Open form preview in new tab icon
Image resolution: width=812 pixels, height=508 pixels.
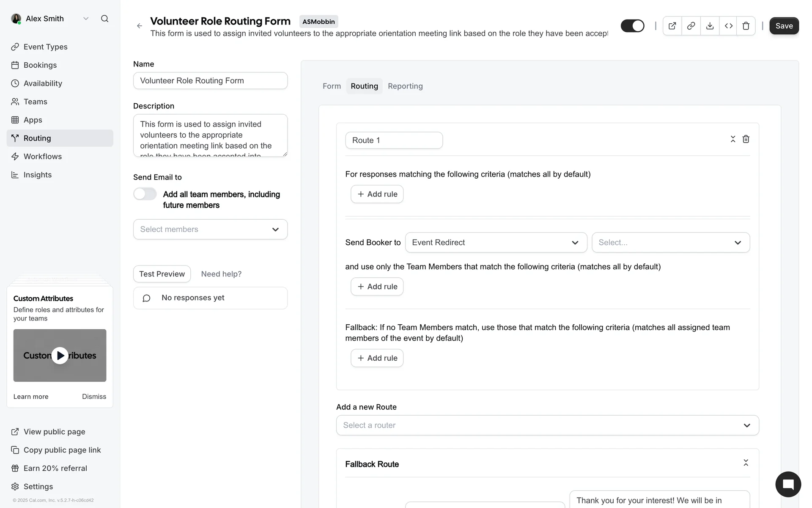click(x=672, y=26)
